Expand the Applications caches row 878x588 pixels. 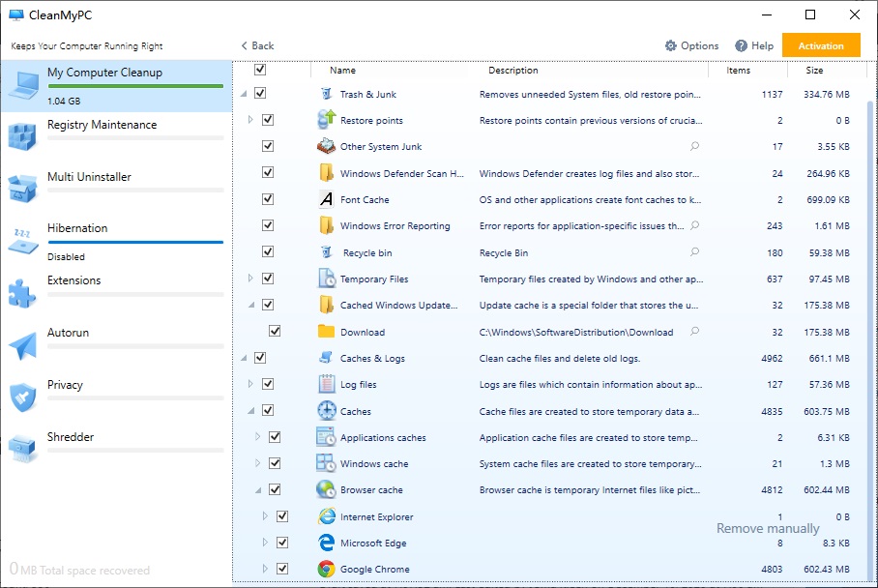tap(257, 436)
